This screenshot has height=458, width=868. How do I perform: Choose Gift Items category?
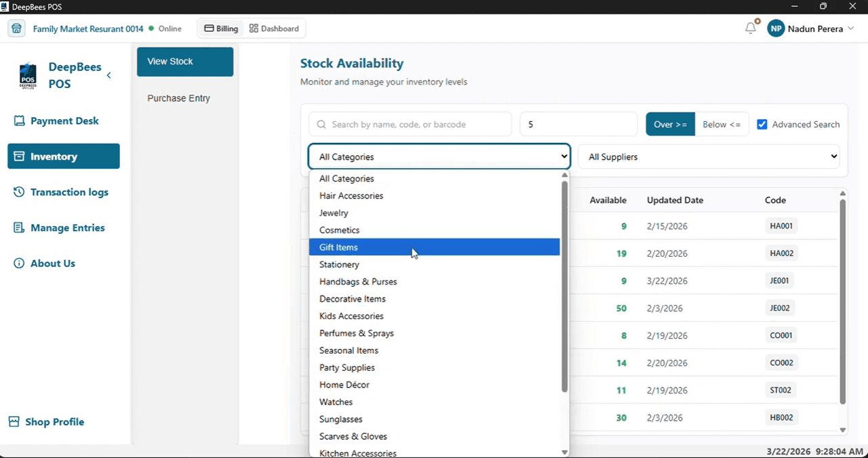pyautogui.click(x=434, y=247)
